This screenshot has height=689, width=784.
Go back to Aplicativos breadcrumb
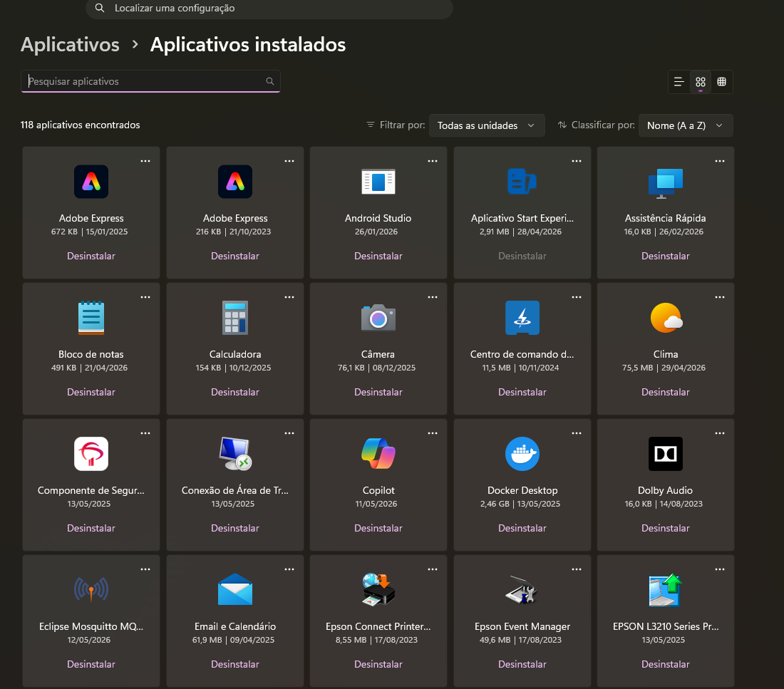click(70, 44)
